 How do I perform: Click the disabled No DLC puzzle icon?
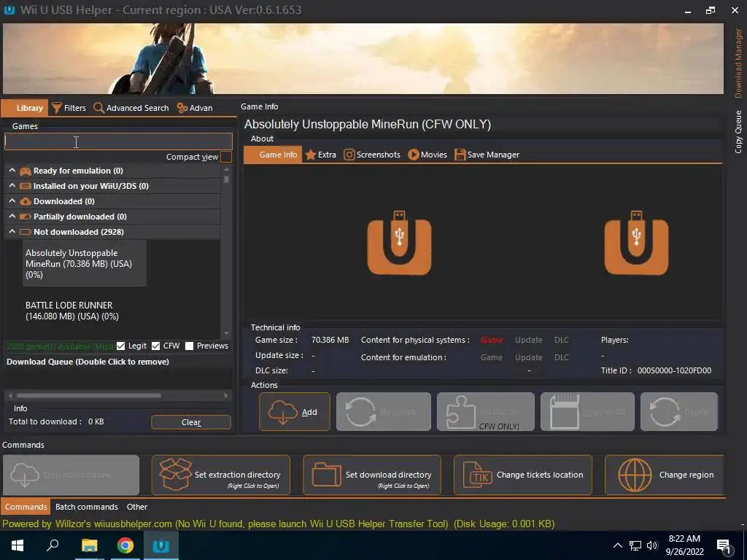click(461, 412)
